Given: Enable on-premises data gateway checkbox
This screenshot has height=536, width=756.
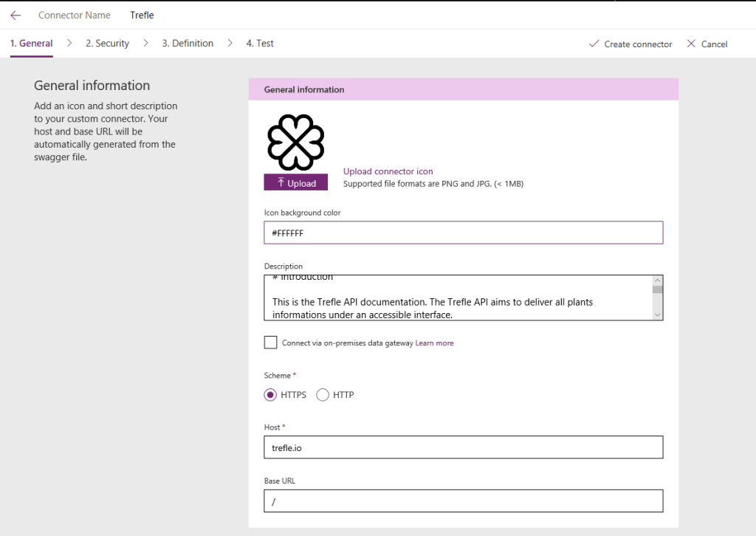Looking at the screenshot, I should pos(271,343).
